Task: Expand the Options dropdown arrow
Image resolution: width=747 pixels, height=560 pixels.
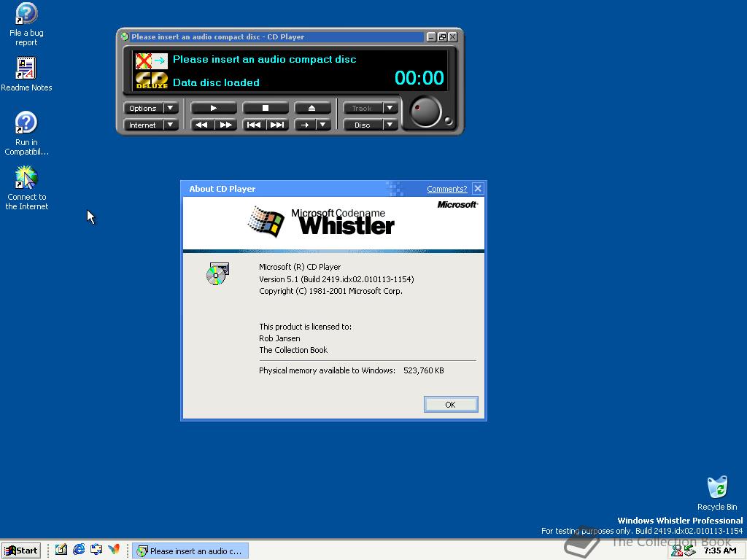Action: pos(171,108)
